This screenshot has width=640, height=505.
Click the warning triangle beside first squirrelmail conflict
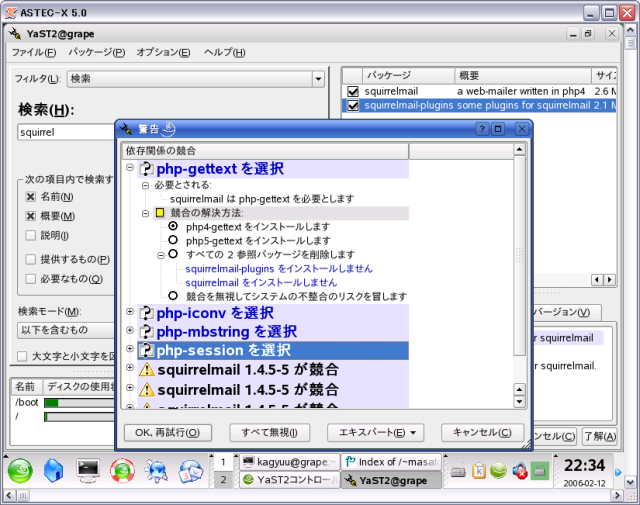pos(146,370)
